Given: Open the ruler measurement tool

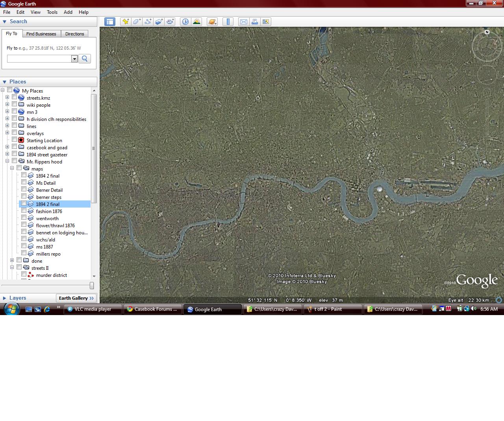Looking at the screenshot, I should click(228, 22).
